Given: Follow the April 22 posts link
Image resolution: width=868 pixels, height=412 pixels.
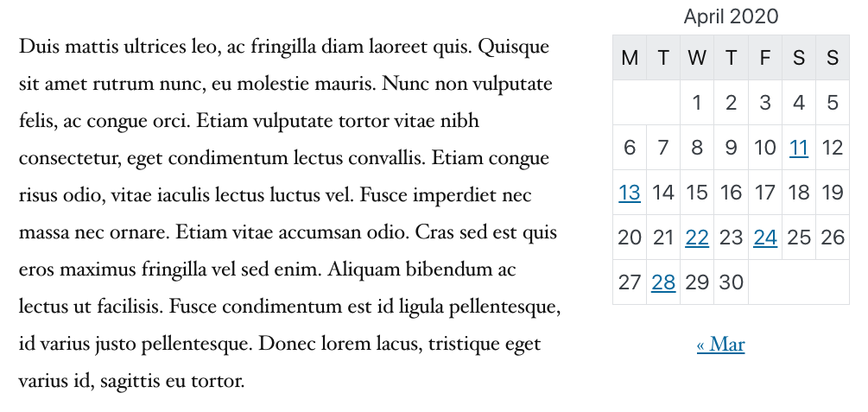Looking at the screenshot, I should click(697, 238).
